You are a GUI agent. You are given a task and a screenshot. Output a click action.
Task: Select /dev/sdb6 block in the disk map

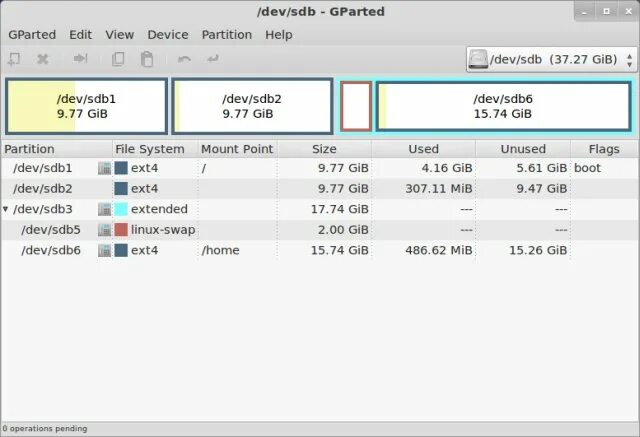(x=503, y=106)
